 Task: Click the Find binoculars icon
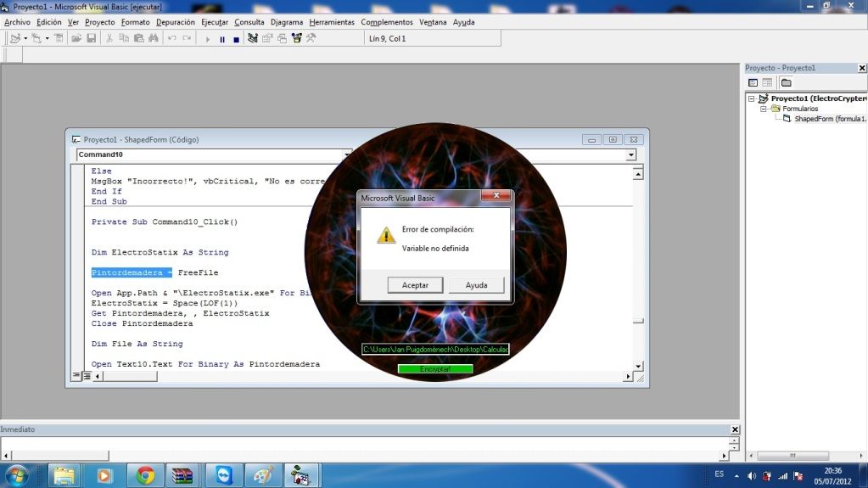pyautogui.click(x=154, y=38)
